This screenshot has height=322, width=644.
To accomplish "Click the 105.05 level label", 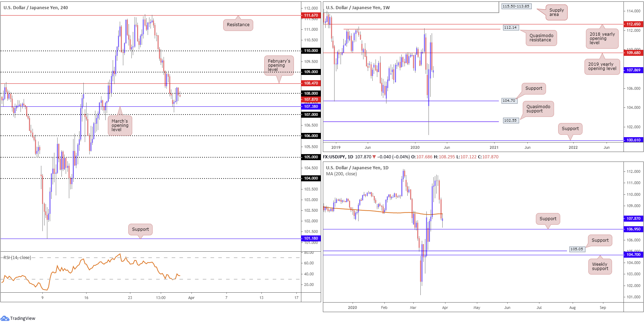I will 577,249.
